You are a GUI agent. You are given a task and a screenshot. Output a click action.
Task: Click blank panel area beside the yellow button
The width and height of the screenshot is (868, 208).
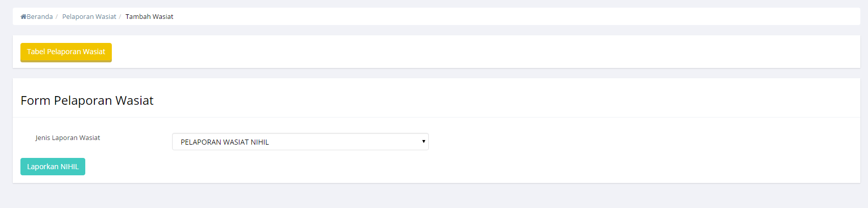pyautogui.click(x=460, y=52)
